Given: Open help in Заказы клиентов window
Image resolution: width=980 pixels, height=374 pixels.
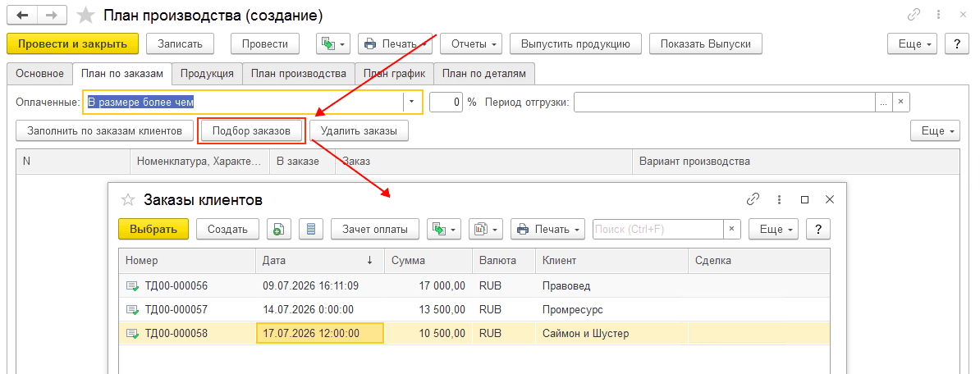Looking at the screenshot, I should 818,229.
